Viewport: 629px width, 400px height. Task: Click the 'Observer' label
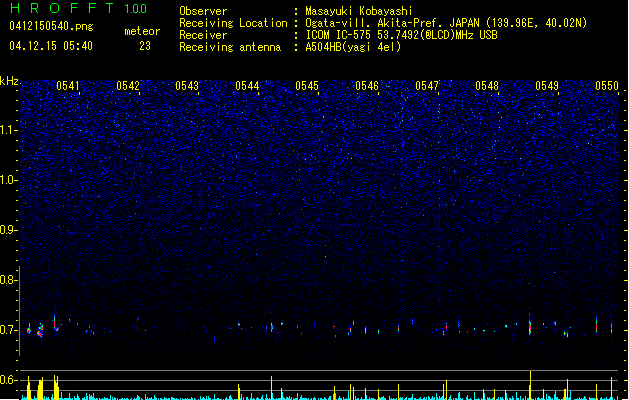[x=203, y=11]
